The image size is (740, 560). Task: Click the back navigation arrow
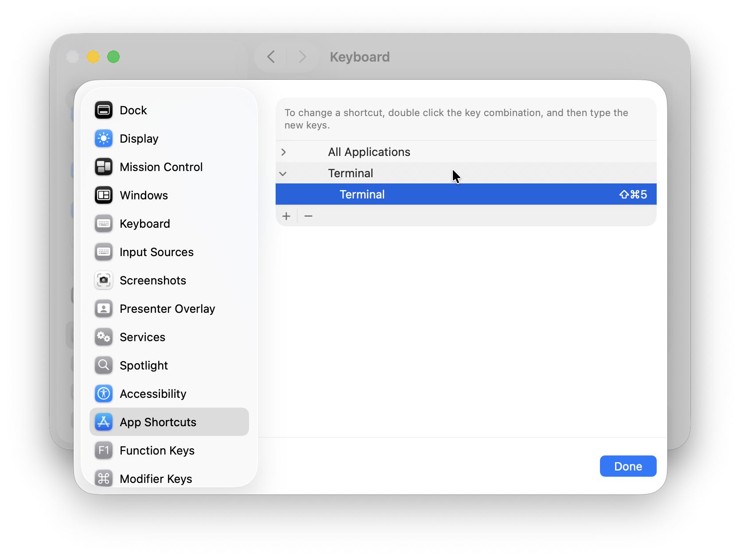[x=271, y=57]
